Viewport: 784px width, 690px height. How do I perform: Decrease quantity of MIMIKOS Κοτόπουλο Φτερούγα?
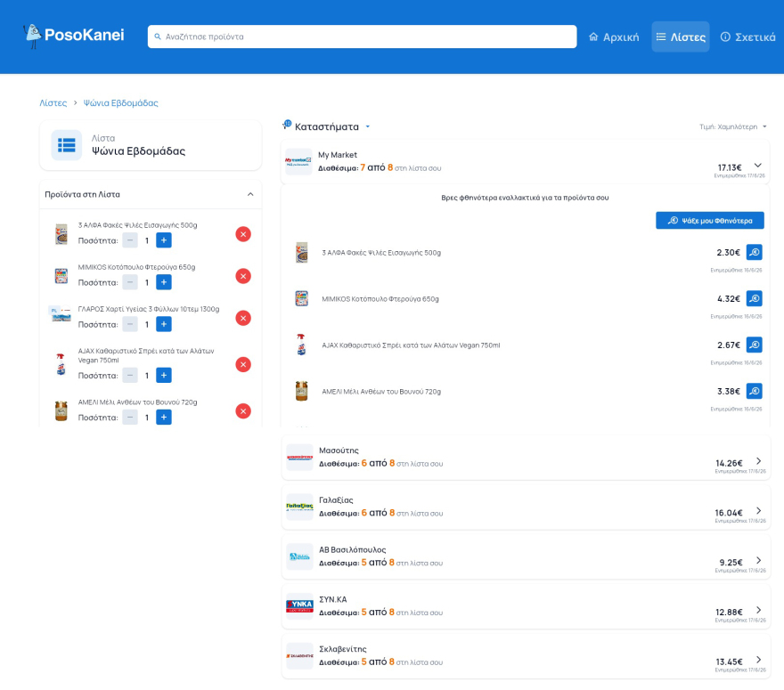pos(130,282)
